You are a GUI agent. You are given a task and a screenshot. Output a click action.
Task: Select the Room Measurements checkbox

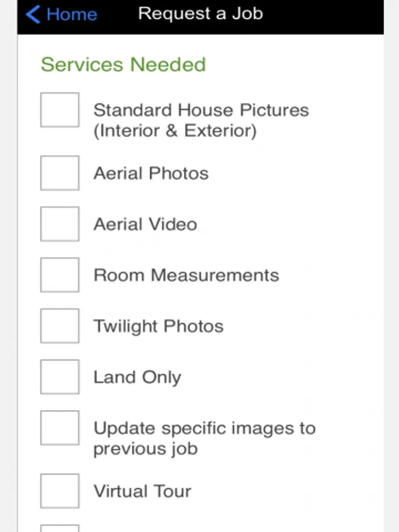point(60,275)
